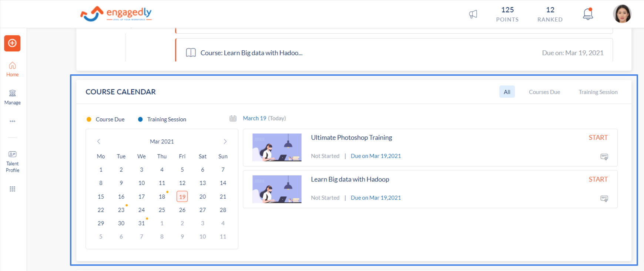This screenshot has width=644, height=271.
Task: Select March 6 on the calendar
Action: pos(202,170)
